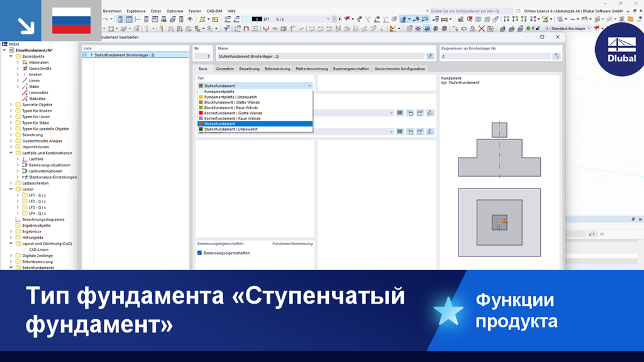The width and height of the screenshot is (644, 362).
Task: Click the pick Knotenlager selection icon
Action: pos(557,56)
